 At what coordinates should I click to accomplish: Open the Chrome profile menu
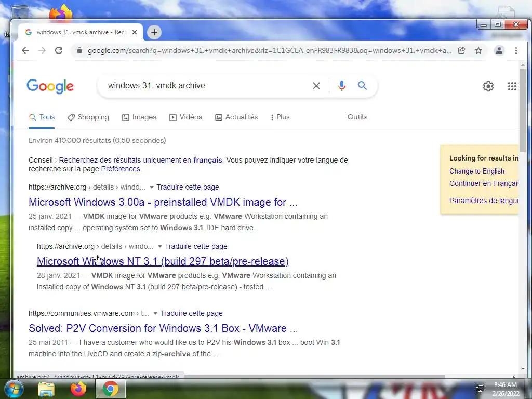point(499,50)
